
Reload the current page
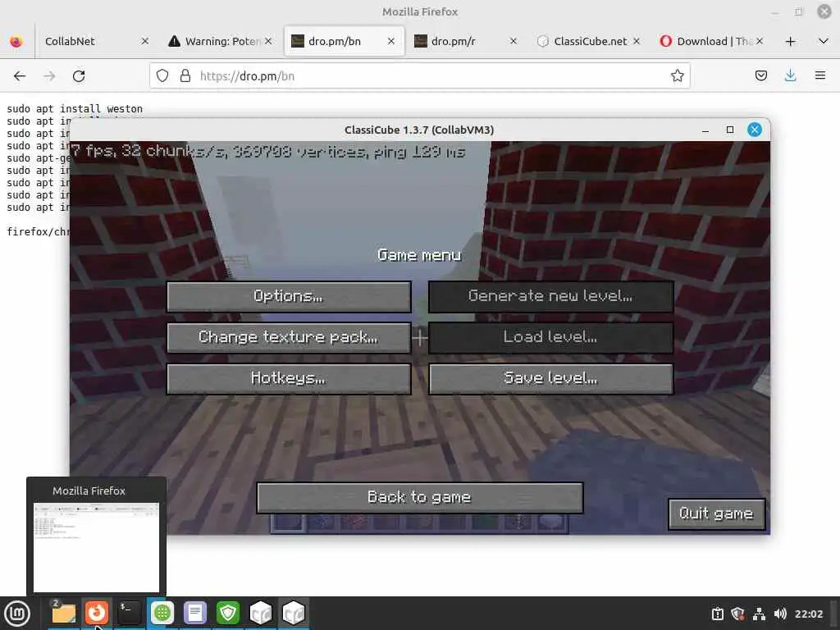pyautogui.click(x=79, y=76)
